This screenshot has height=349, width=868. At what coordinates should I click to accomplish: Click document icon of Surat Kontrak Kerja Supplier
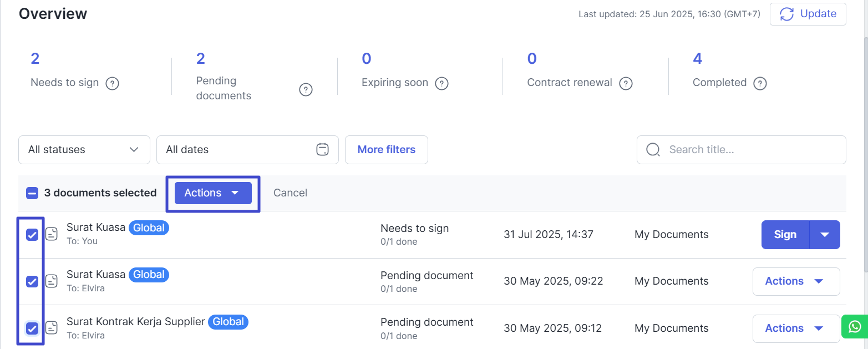52,328
